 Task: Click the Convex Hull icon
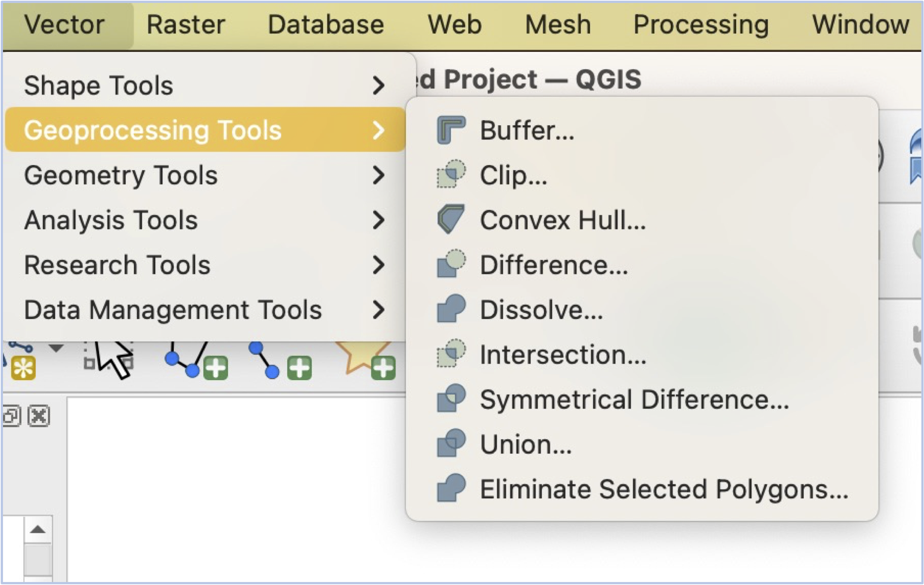(x=451, y=220)
